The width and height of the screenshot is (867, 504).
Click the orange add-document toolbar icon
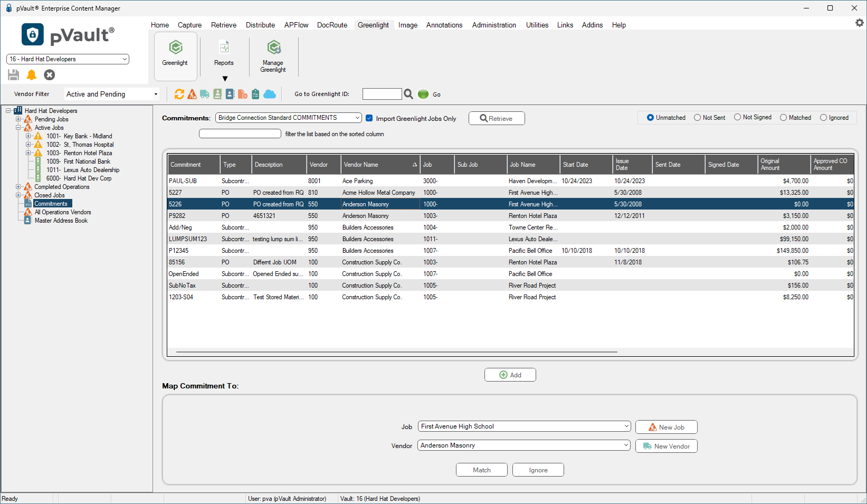tap(243, 94)
